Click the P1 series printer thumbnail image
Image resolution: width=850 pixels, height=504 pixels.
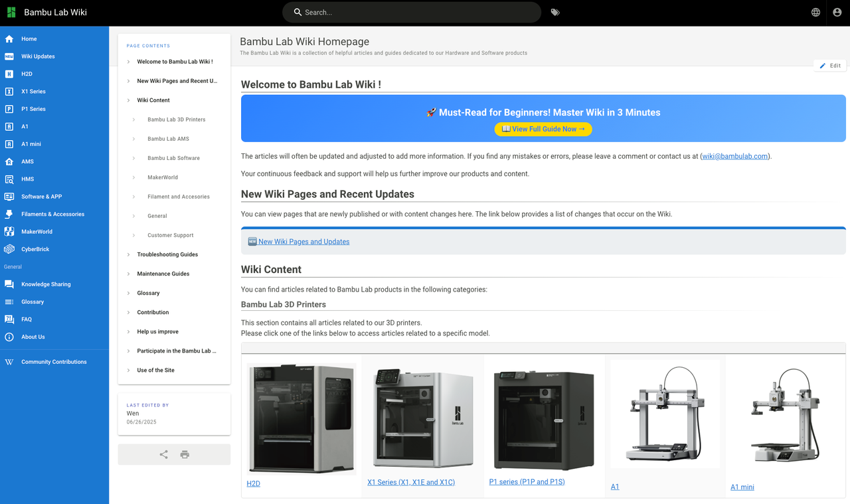pos(545,418)
